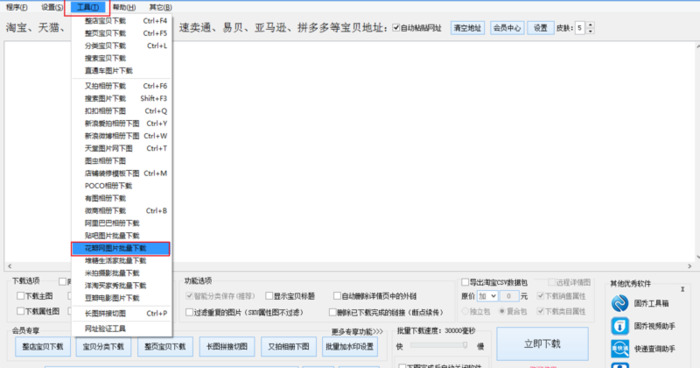Select 新浪微博相册下图 menu entry
700x368 pixels.
click(x=121, y=136)
